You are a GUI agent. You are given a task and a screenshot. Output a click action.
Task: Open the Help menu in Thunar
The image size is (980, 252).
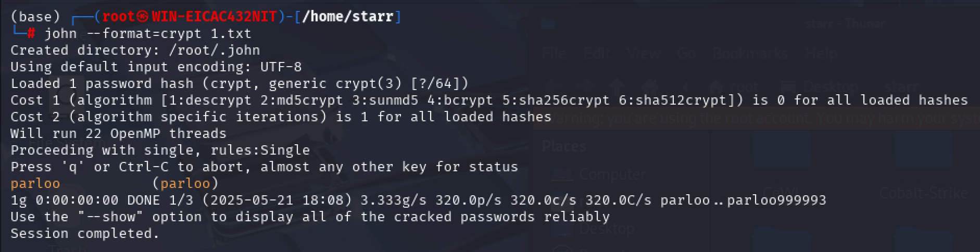821,53
